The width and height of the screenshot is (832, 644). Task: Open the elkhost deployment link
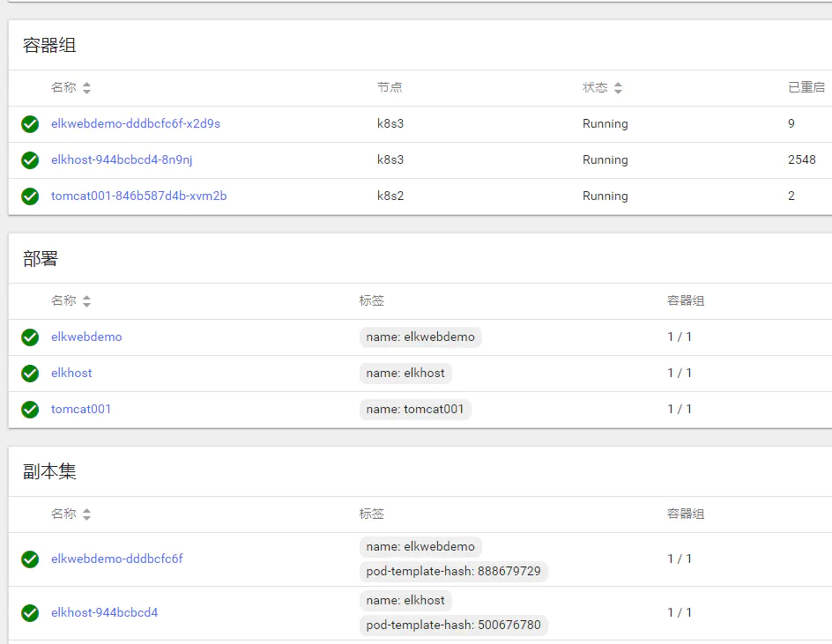pyautogui.click(x=71, y=373)
